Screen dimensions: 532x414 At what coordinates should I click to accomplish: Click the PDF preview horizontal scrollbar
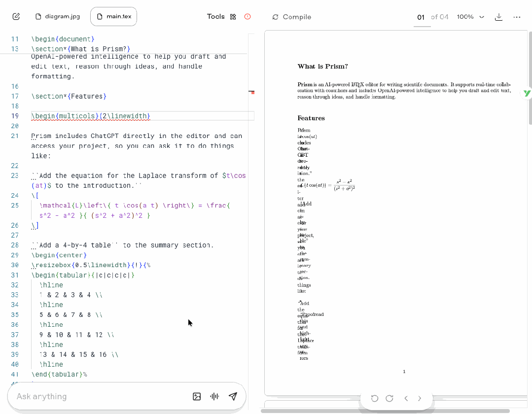pos(385,411)
